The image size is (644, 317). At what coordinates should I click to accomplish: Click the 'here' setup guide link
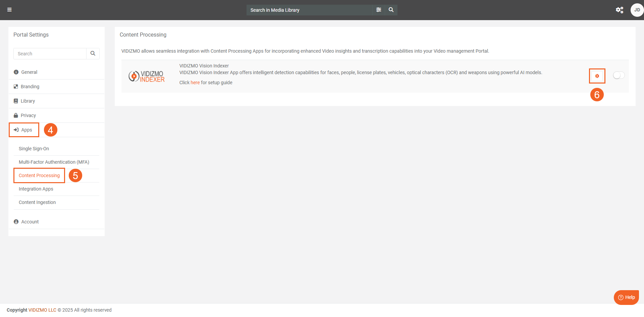[x=195, y=83]
